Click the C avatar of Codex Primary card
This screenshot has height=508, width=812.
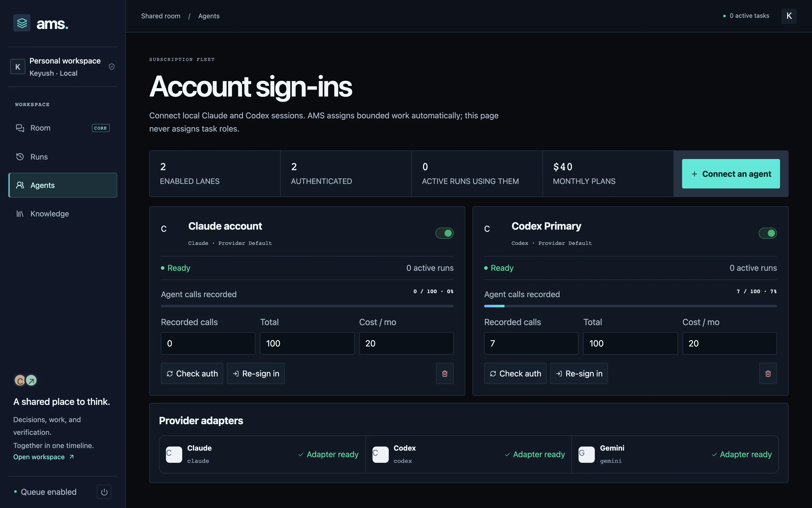pos(487,229)
